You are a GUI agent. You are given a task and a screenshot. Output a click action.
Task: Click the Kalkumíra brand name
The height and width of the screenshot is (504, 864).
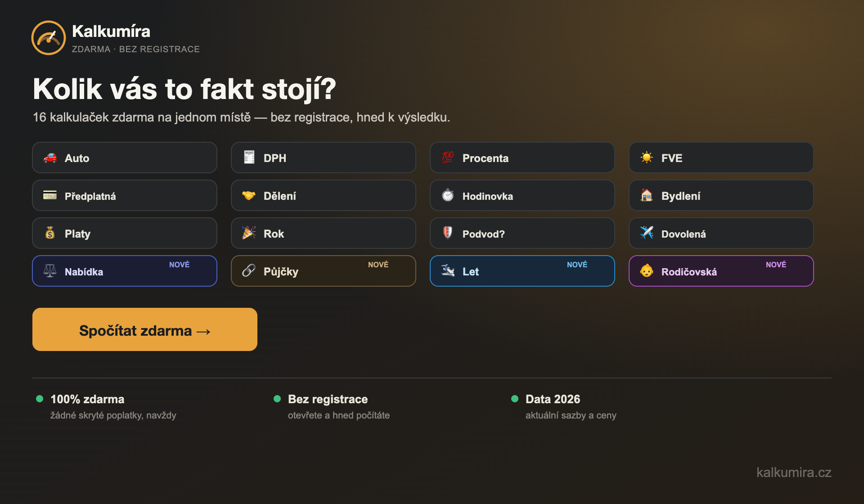111,31
